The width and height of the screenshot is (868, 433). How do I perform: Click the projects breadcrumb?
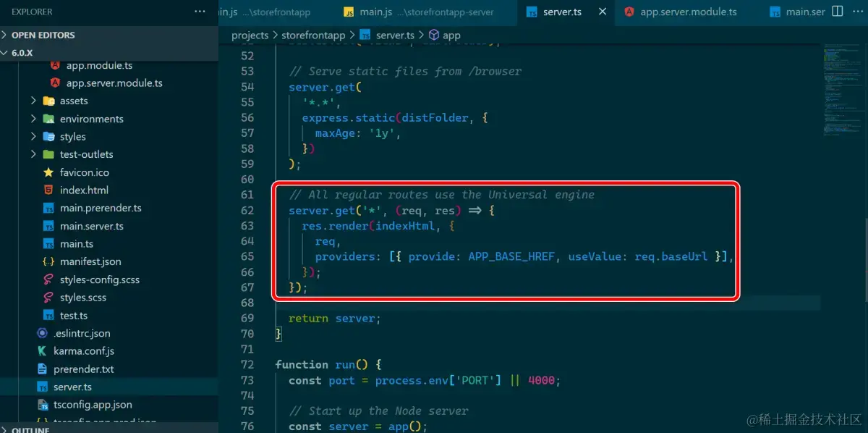click(250, 35)
